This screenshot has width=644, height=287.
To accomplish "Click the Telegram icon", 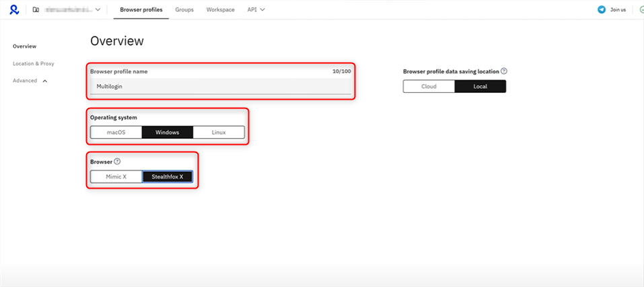I will coord(602,9).
